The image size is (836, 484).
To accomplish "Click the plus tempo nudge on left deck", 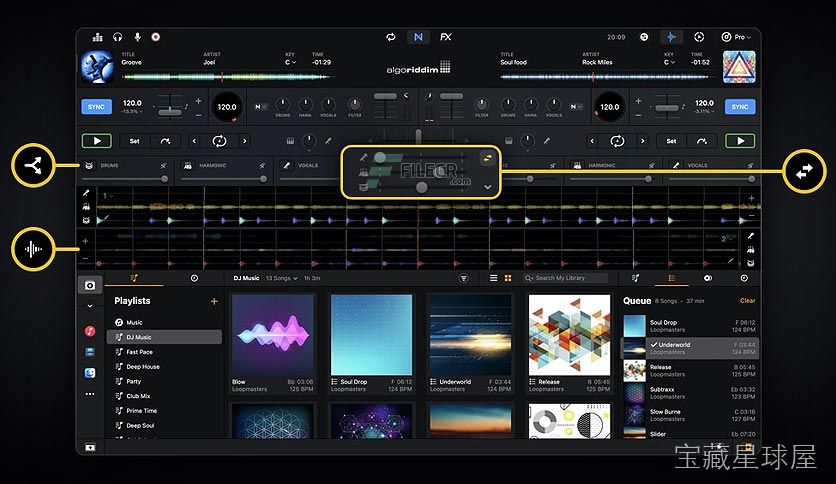I will pos(198,100).
